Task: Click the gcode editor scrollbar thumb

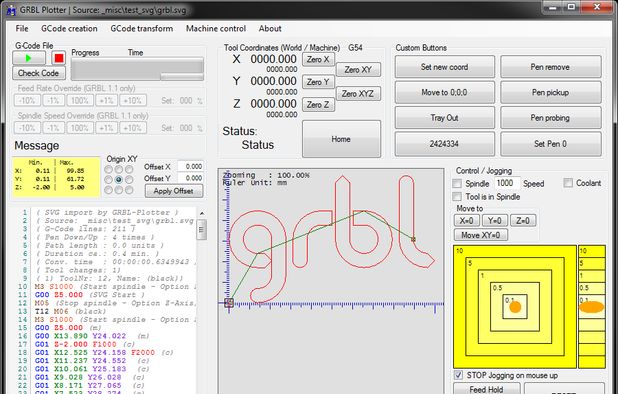Action: pyautogui.click(x=201, y=229)
